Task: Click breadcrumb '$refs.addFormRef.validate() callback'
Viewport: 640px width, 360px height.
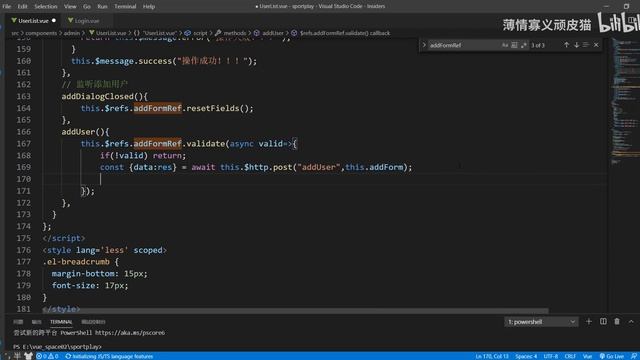Action: (341, 33)
